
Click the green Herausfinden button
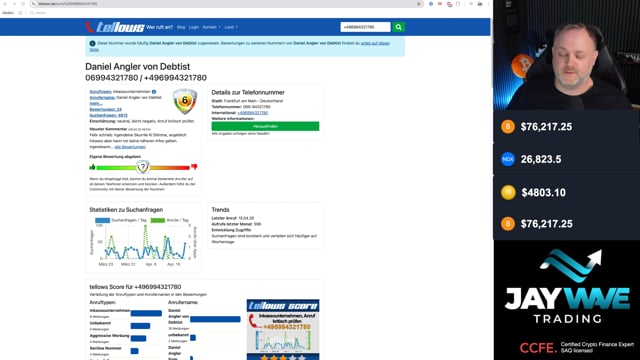(265, 126)
